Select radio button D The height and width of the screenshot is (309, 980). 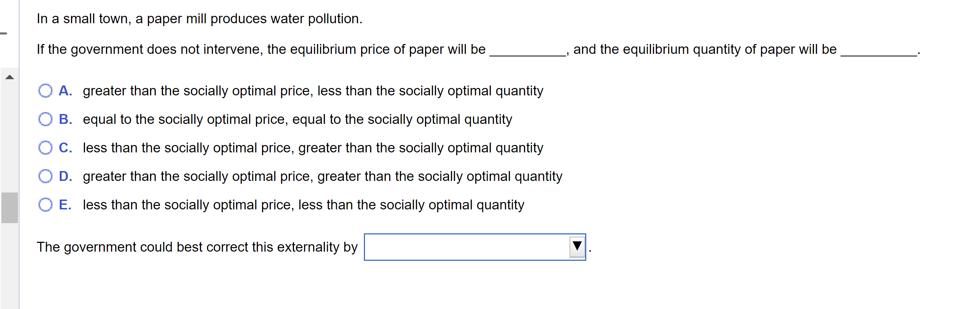coord(45,176)
